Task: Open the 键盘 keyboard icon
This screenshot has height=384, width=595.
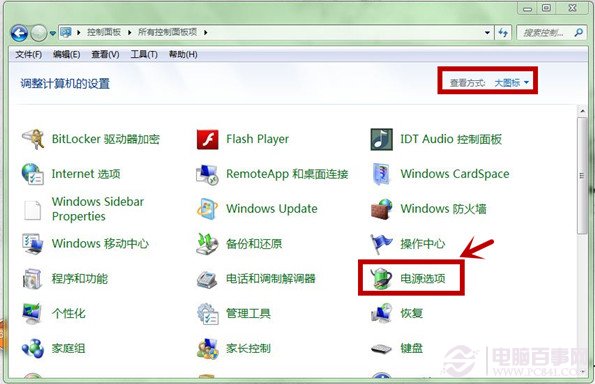Action: click(381, 348)
